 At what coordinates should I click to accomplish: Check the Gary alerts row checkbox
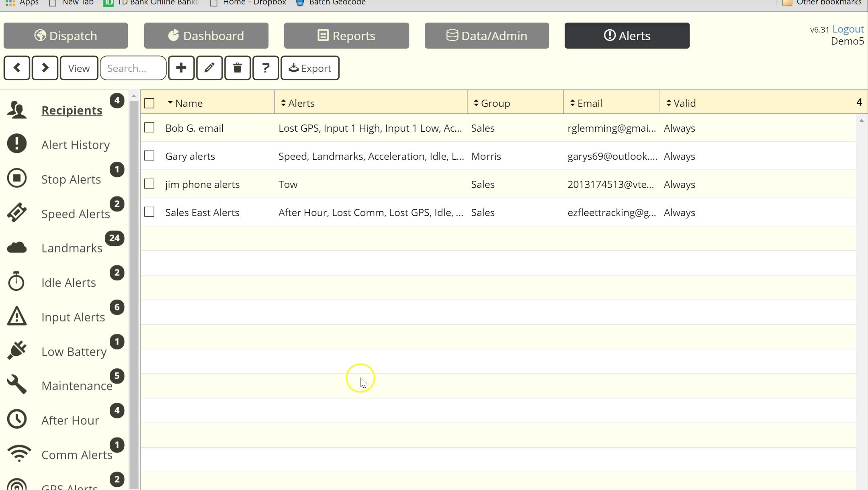(x=149, y=155)
